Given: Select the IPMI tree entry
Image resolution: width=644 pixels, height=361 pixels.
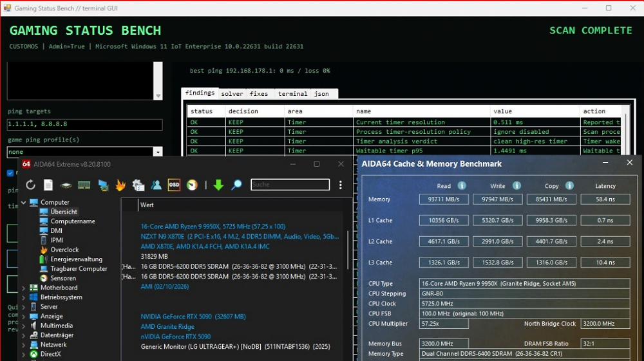Looking at the screenshot, I should coord(57,240).
